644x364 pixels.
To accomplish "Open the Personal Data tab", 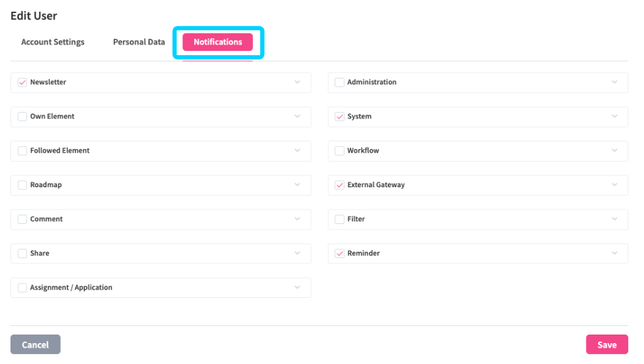I will (x=139, y=42).
